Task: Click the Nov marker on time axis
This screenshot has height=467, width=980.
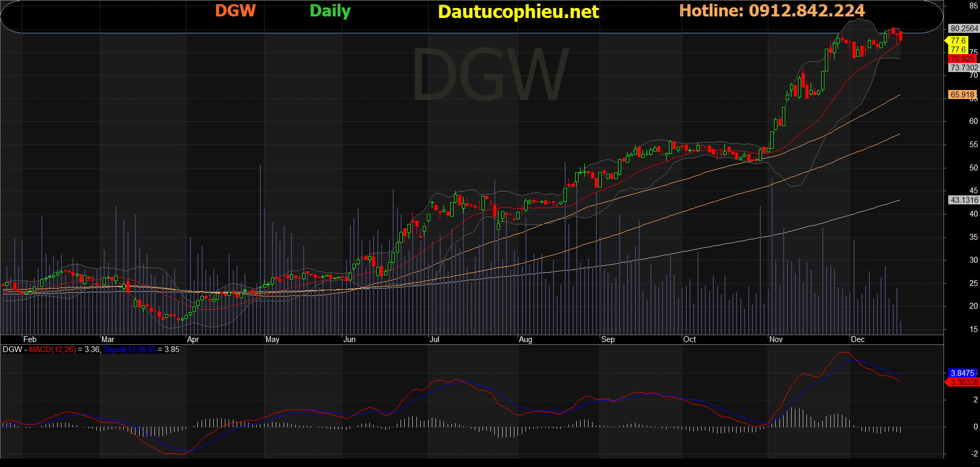Action: coord(776,339)
